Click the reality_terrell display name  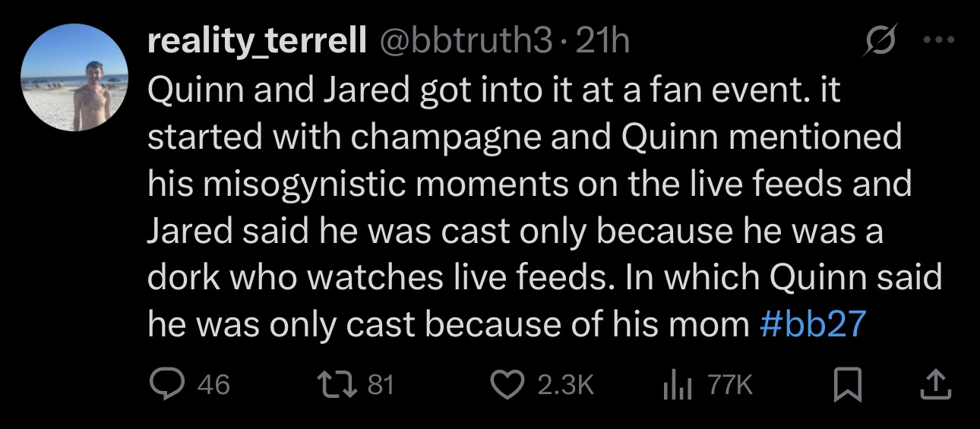pyautogui.click(x=256, y=43)
